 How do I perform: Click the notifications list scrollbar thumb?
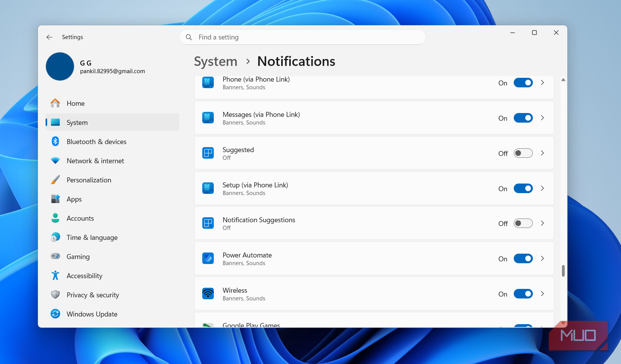[x=563, y=271]
